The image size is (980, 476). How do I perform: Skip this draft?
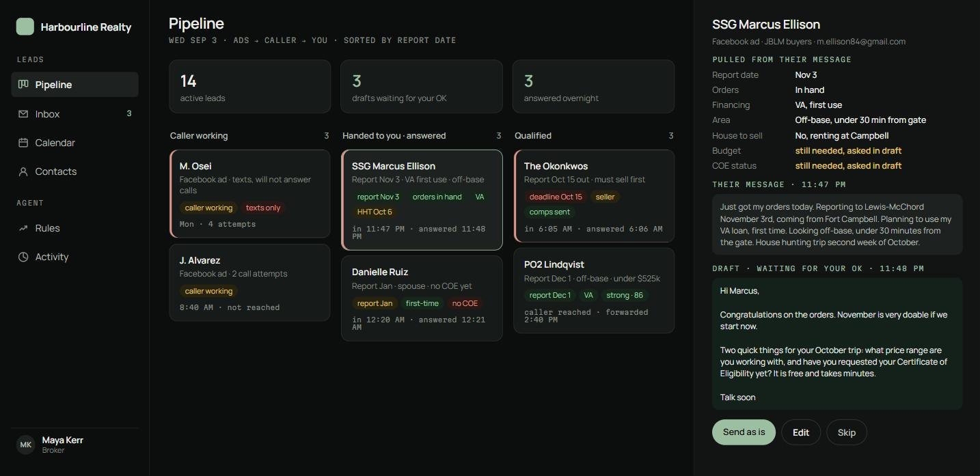coord(847,432)
